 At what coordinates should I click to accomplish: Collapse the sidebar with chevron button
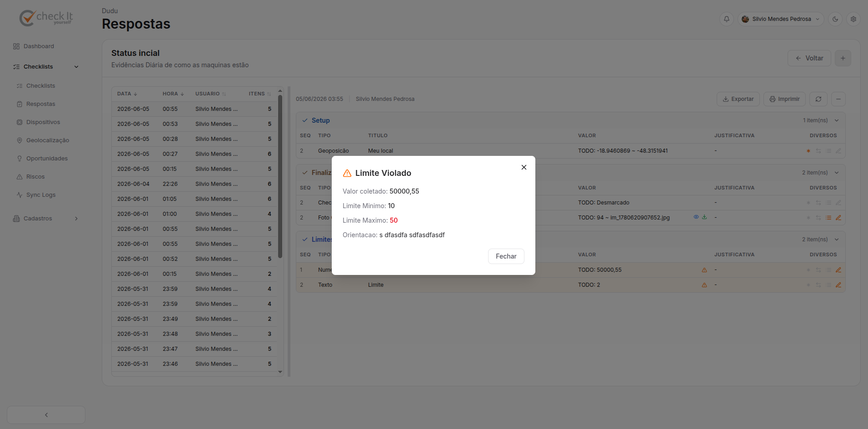pos(46,415)
